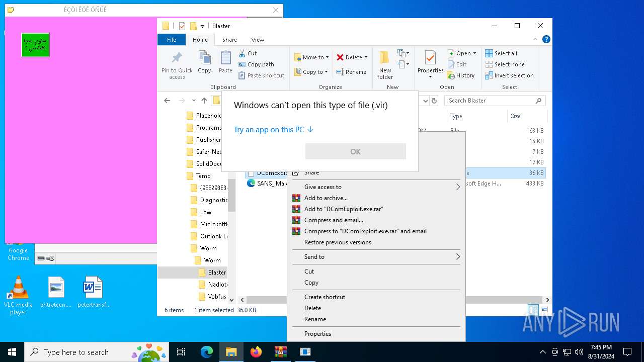Click Search Blaster input field
Screen dimensions: 644x362
tap(495, 101)
